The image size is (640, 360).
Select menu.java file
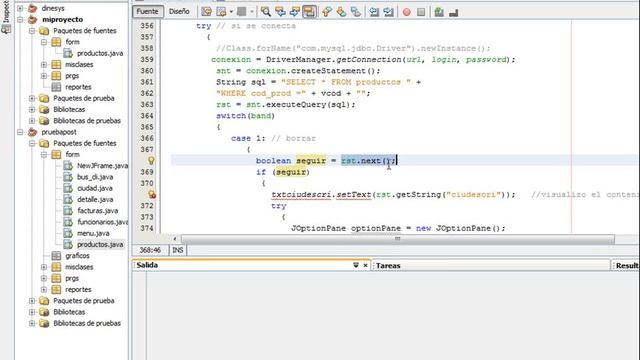(x=93, y=233)
